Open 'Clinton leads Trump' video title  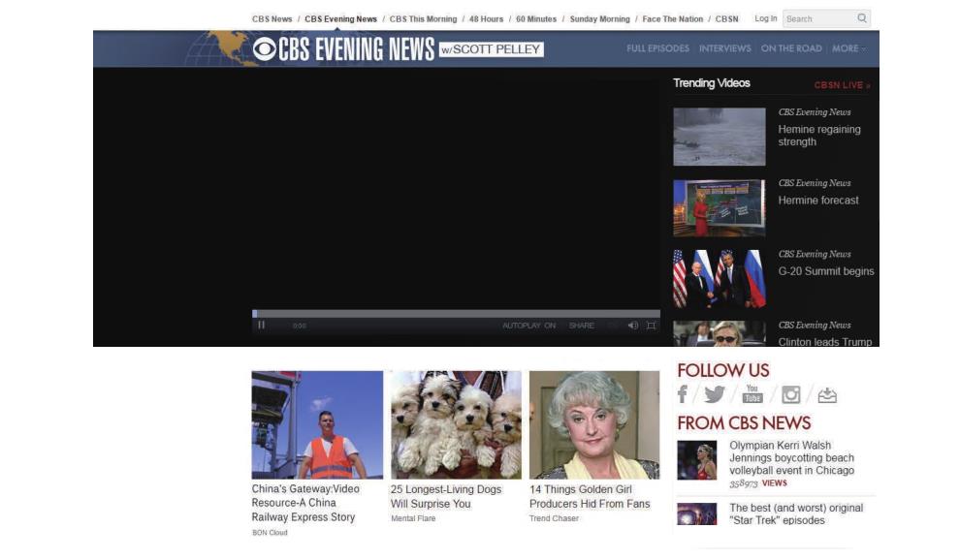pyautogui.click(x=824, y=341)
